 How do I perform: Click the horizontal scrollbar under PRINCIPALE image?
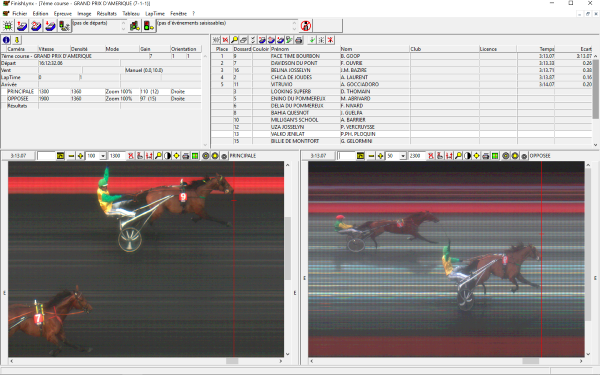[145, 361]
